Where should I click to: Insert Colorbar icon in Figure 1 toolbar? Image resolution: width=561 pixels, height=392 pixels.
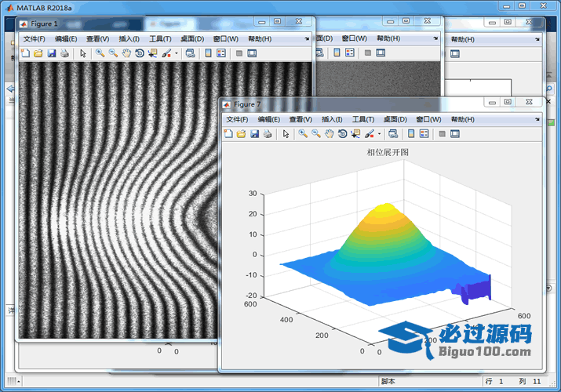(x=208, y=53)
